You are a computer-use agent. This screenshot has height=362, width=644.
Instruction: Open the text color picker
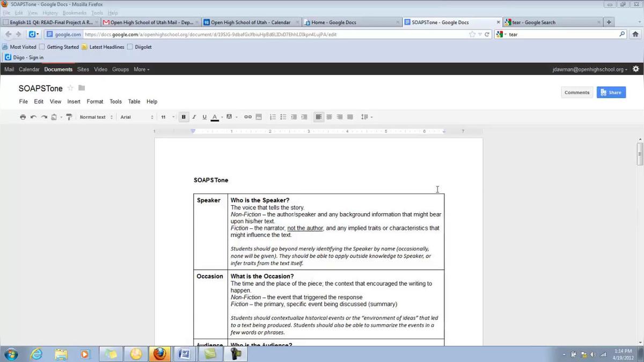click(x=215, y=117)
